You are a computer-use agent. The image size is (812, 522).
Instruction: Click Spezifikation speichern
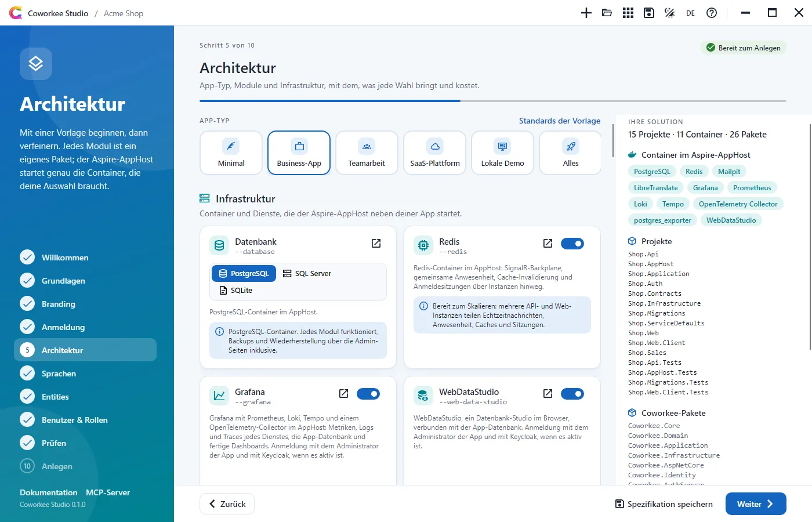coord(664,504)
